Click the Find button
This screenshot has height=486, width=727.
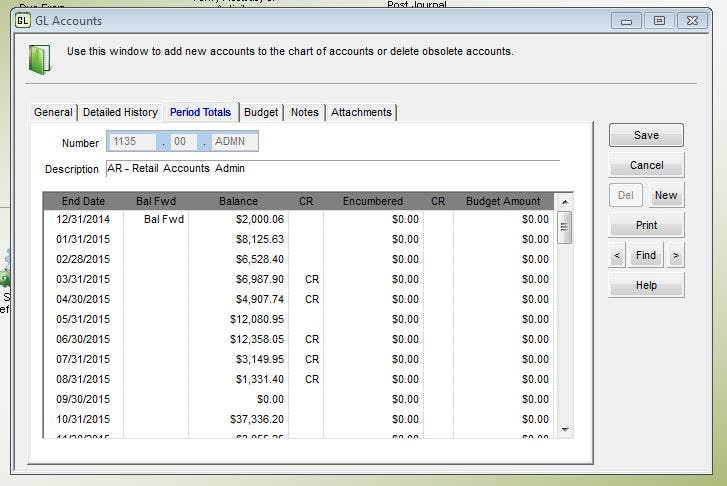[645, 255]
